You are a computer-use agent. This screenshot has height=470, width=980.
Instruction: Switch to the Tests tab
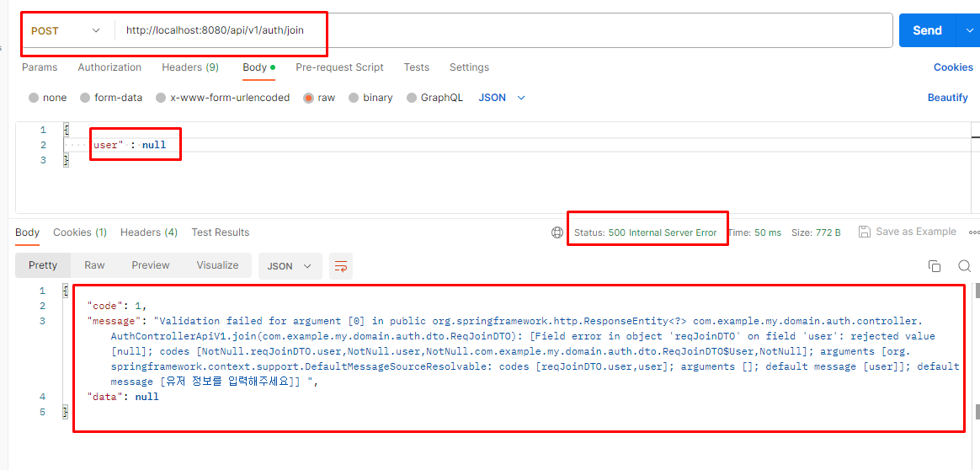click(x=416, y=67)
